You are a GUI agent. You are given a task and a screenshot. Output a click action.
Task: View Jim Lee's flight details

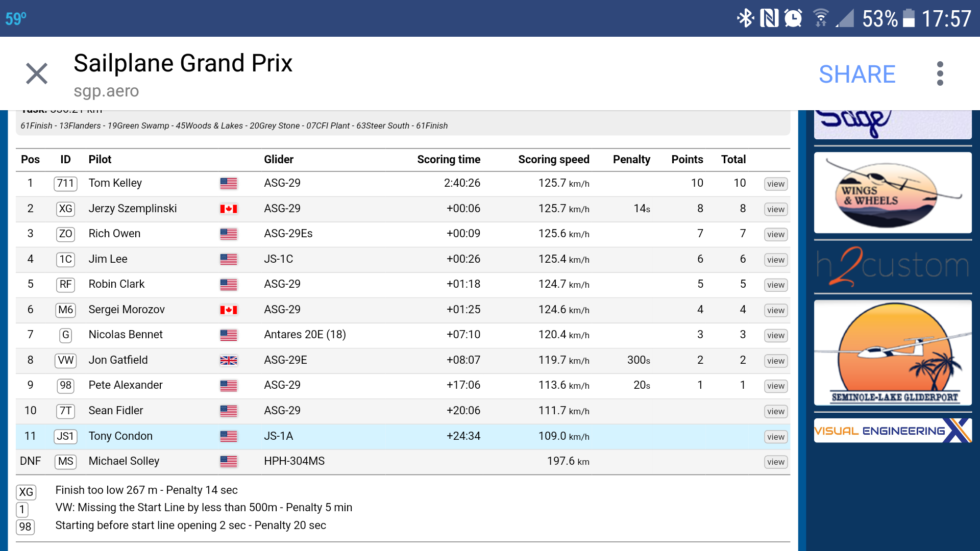coord(775,260)
